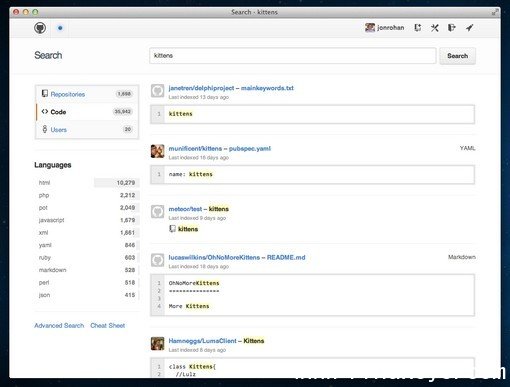Viewport: 510px width, 387px height.
Task: Open janetren avatar placeholder icon
Action: coord(157,91)
